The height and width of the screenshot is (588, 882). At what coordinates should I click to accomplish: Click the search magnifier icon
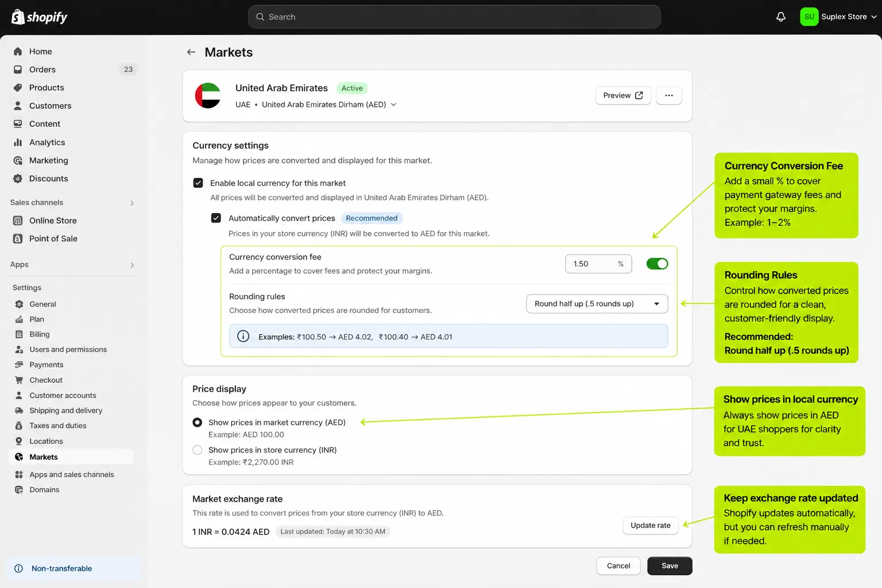[260, 17]
